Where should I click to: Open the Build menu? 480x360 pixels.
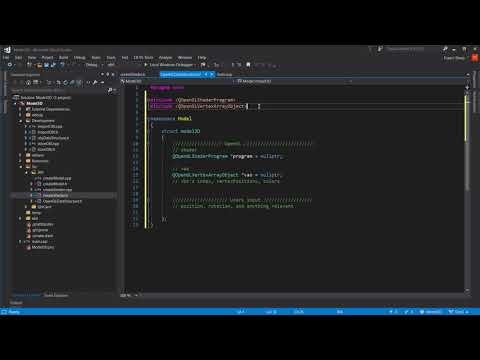pos(63,57)
